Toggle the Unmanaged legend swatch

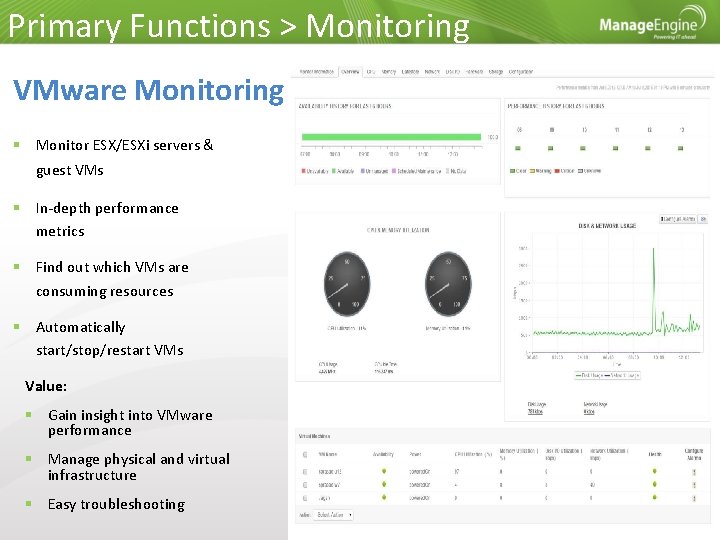coord(363,171)
